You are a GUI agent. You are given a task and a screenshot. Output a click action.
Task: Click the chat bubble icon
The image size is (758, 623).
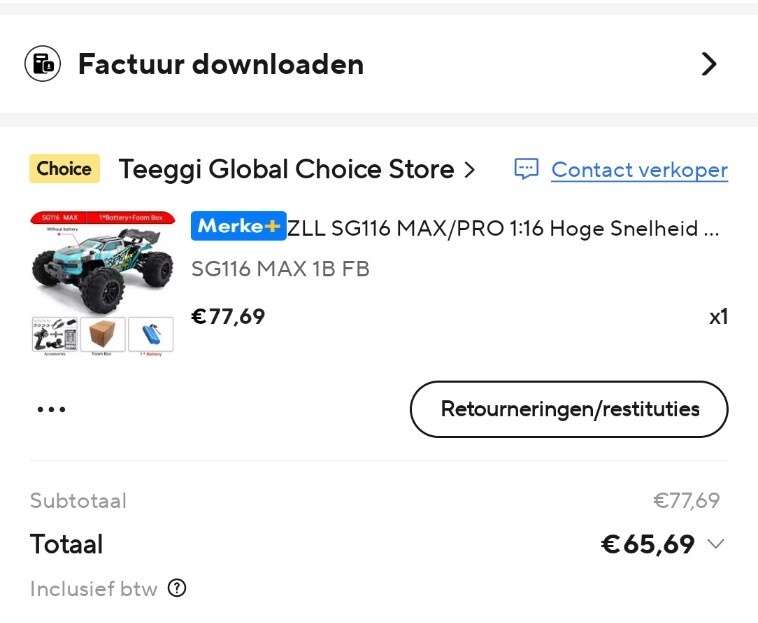click(526, 169)
